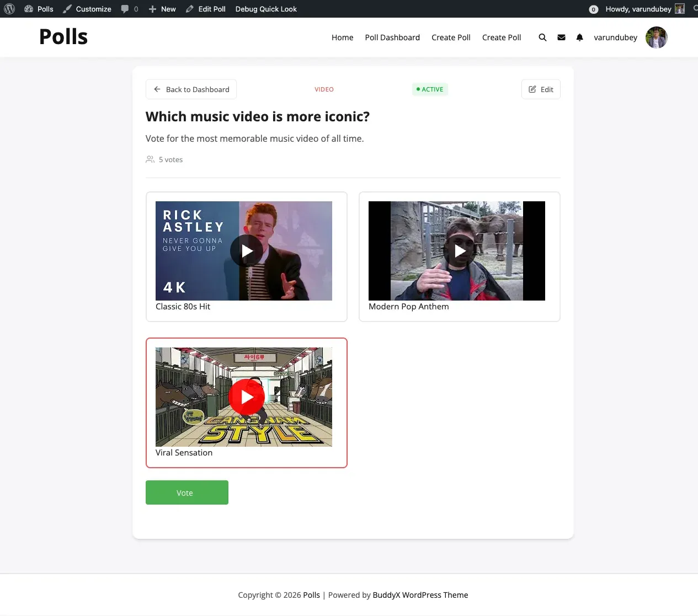The width and height of the screenshot is (698, 616).
Task: Open BuddyX WordPress Theme link
Action: click(420, 595)
